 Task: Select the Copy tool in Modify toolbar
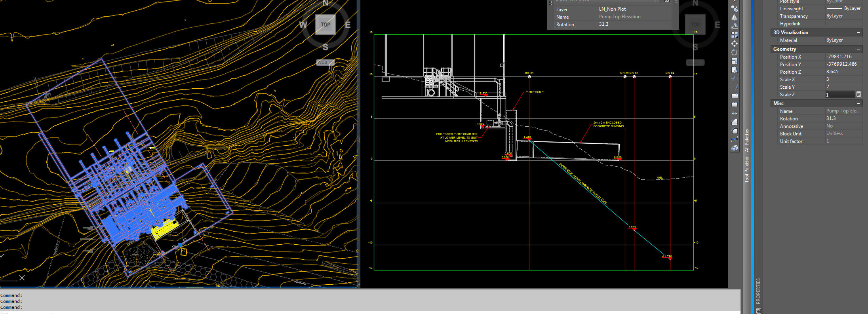pos(735,9)
